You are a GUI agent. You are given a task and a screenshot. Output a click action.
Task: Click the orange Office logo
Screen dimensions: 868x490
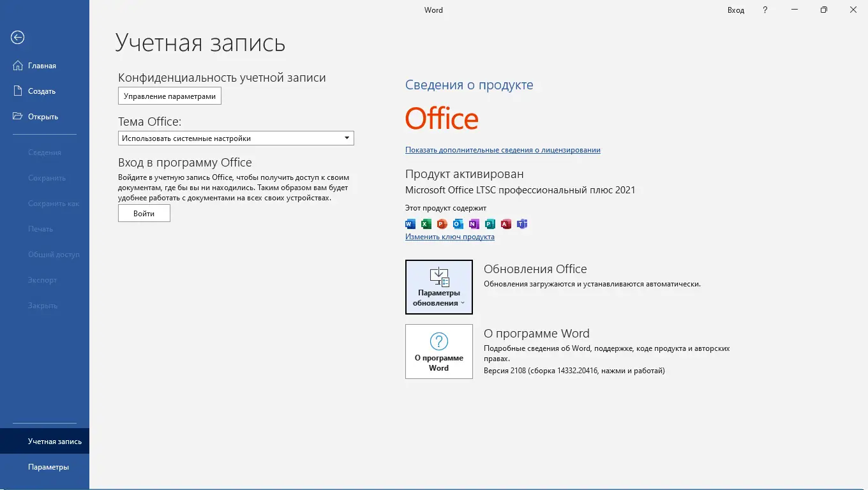pyautogui.click(x=442, y=119)
